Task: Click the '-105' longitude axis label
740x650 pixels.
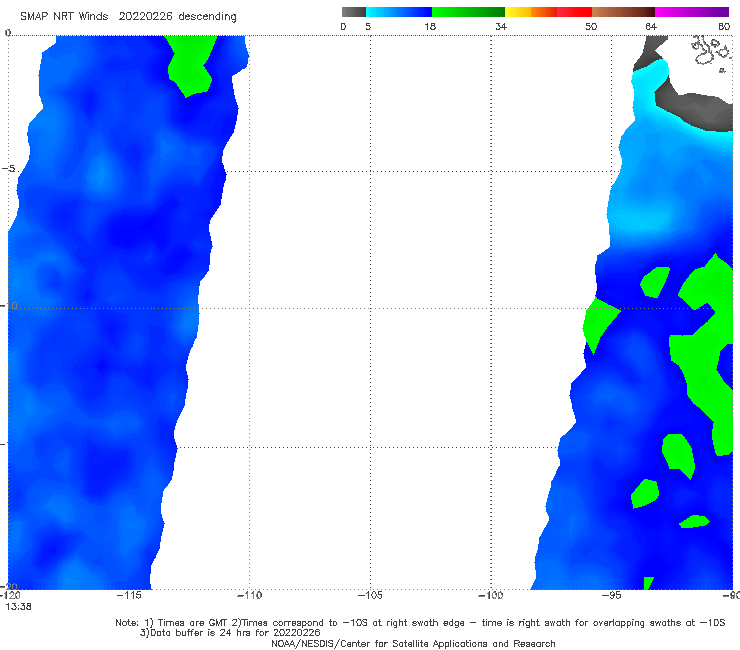Action: (x=370, y=595)
